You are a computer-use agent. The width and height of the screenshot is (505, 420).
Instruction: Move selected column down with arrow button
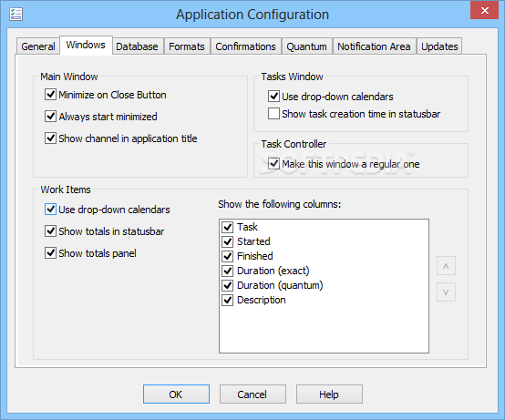click(446, 292)
